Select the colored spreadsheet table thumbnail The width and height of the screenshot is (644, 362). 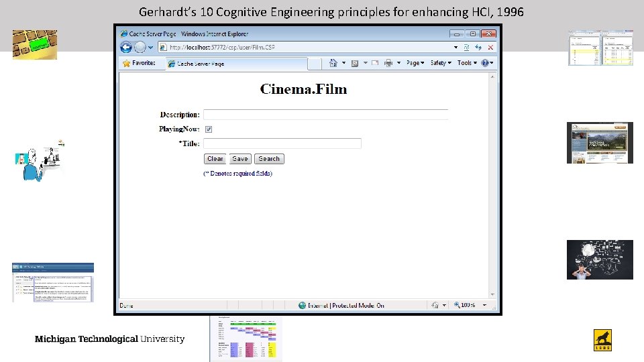tap(246, 339)
